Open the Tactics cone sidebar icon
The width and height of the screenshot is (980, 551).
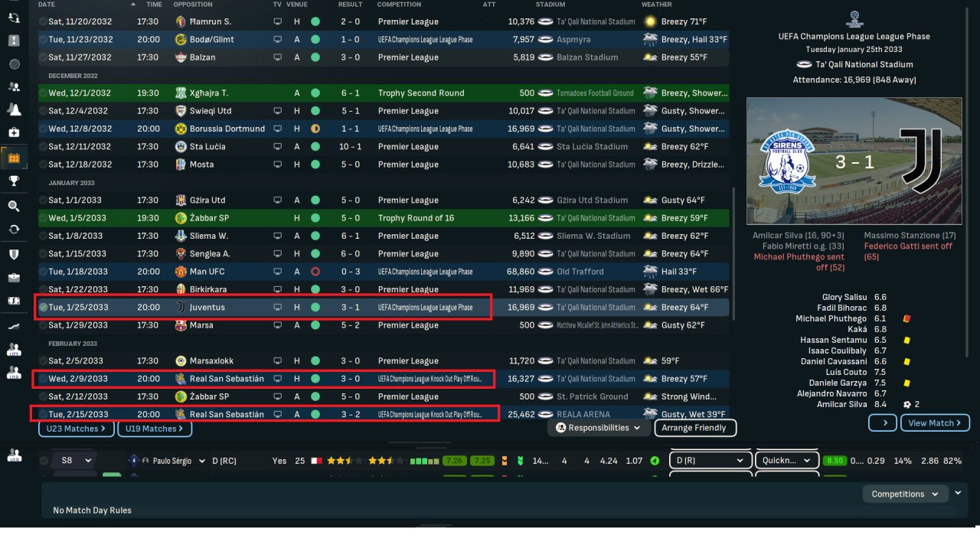[14, 109]
